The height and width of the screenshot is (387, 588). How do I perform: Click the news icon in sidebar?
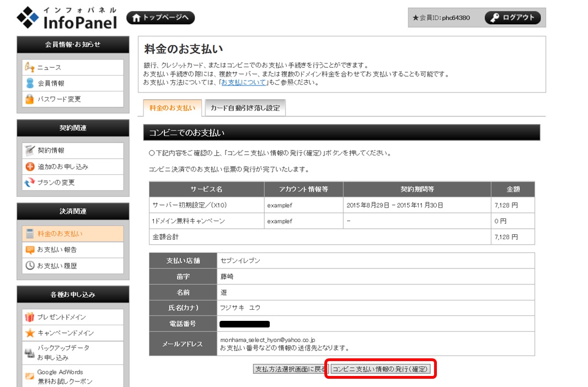(x=30, y=67)
